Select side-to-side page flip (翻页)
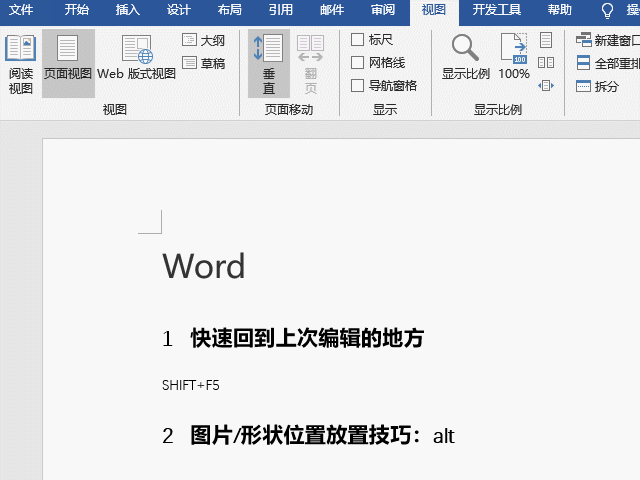Screen dimensions: 640x480 311,64
